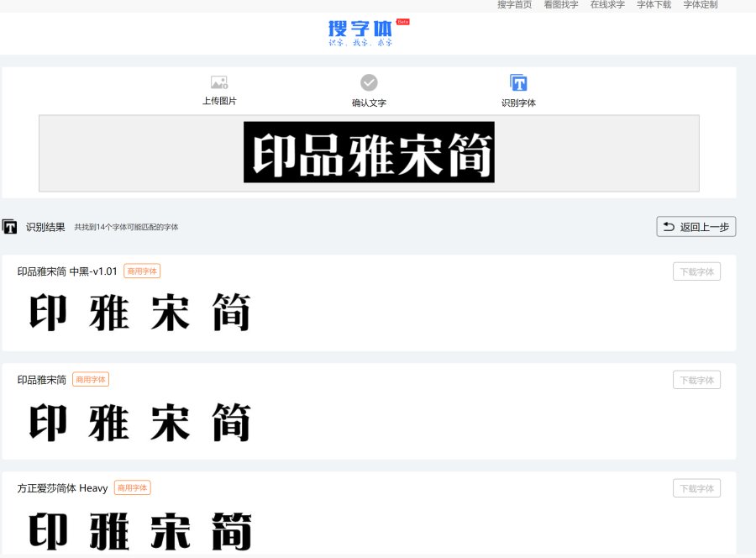Click the 搜字体 site logo
Viewport: 756px width, 558px height.
tap(361, 31)
